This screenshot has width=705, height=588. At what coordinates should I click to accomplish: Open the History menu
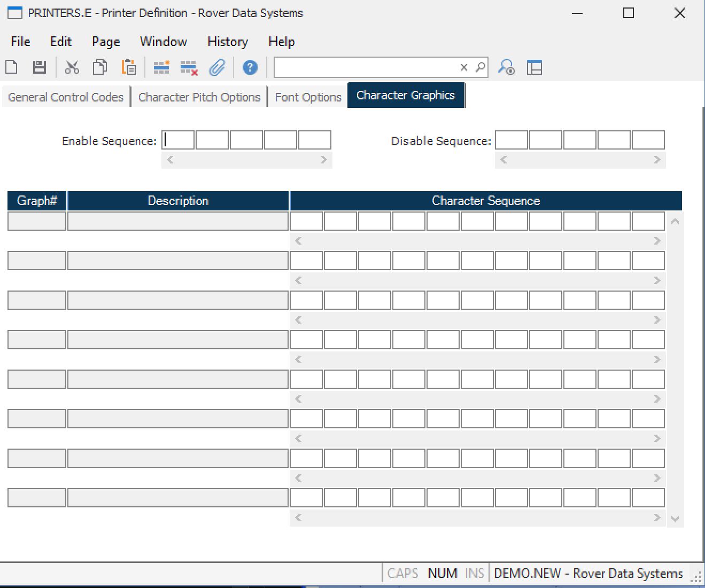pos(227,42)
